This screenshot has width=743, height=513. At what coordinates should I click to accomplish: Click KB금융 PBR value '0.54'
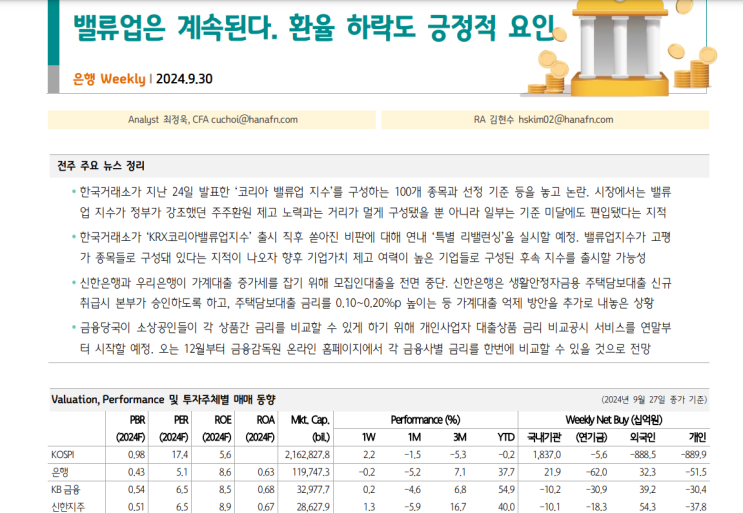click(136, 490)
